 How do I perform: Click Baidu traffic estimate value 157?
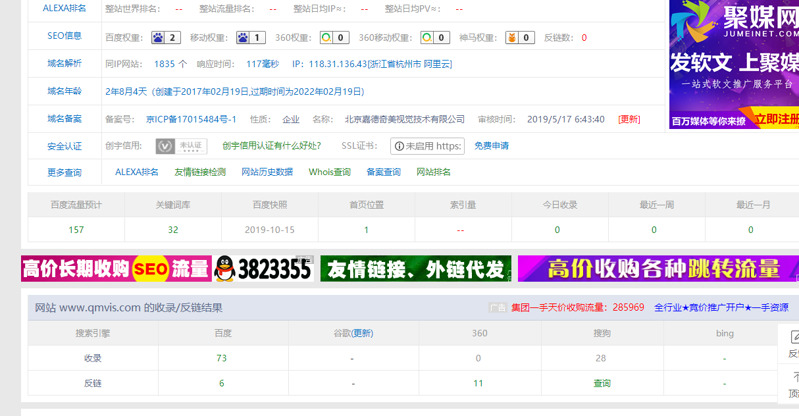(x=76, y=230)
